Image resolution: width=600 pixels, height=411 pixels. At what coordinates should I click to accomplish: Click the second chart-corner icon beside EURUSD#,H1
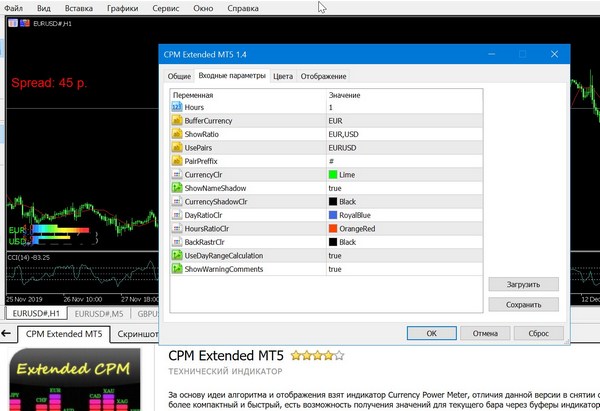(25, 23)
